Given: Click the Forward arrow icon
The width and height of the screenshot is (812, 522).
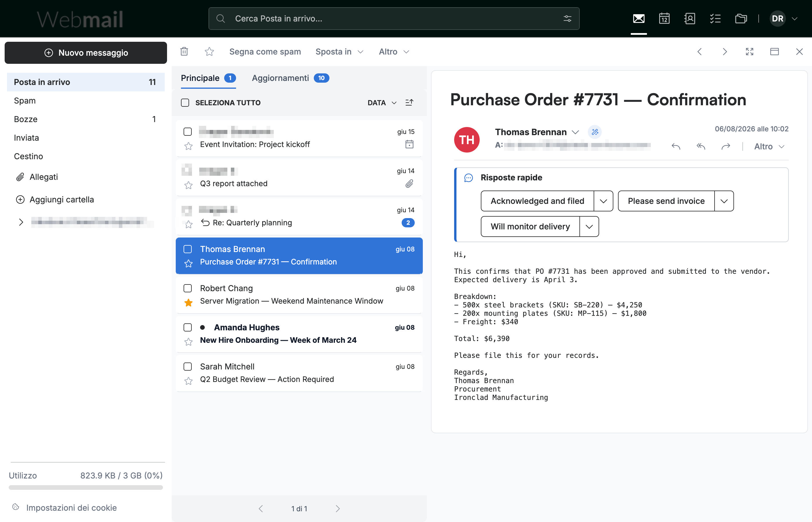Looking at the screenshot, I should [x=726, y=146].
